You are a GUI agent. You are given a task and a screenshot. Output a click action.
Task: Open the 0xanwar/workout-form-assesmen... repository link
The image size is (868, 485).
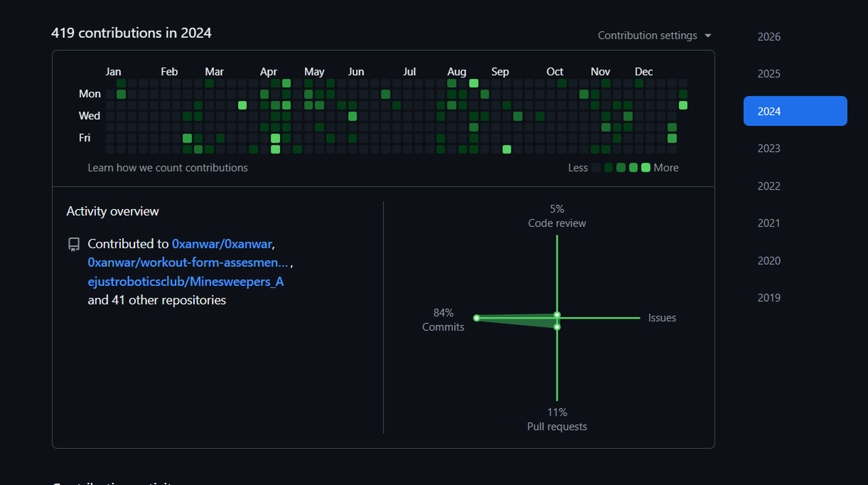[187, 262]
